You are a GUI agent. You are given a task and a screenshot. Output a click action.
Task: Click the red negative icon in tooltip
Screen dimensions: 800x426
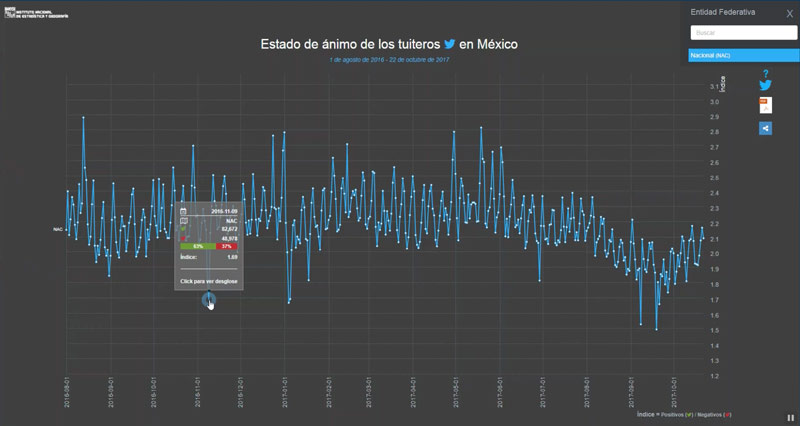point(183,238)
